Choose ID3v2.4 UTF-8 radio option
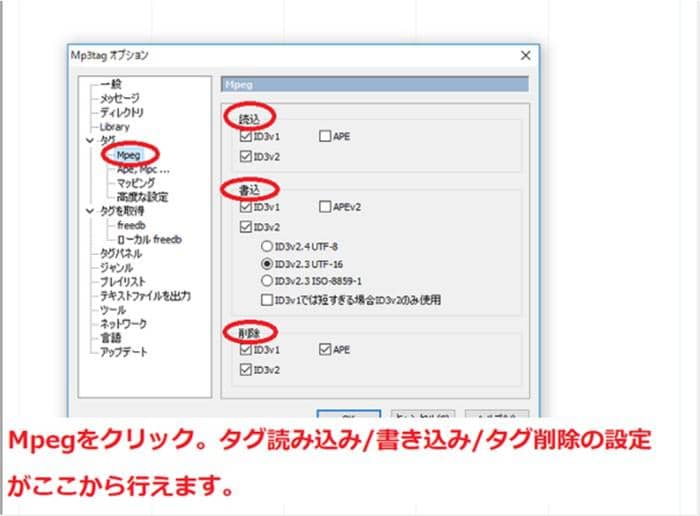700x516 pixels. point(267,246)
